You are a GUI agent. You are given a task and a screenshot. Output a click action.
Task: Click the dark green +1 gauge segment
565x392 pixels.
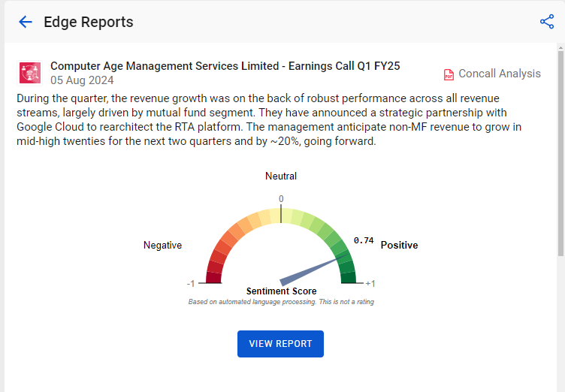(349, 277)
